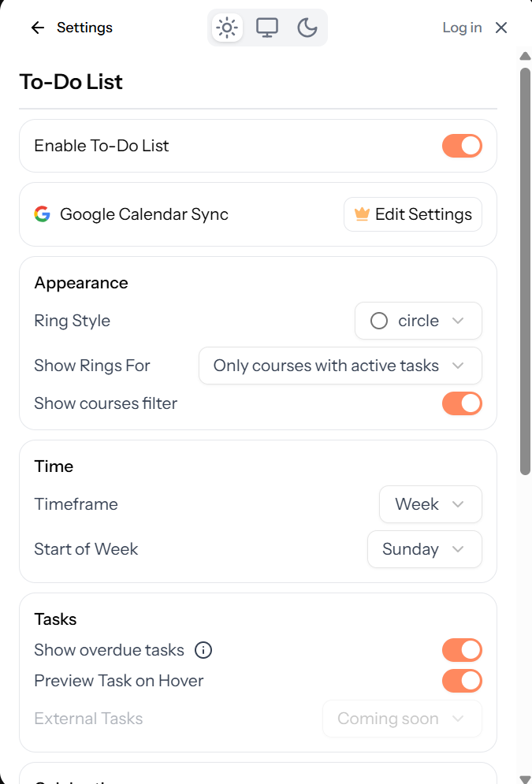Select the dark theme moon icon
The width and height of the screenshot is (532, 784).
tap(307, 28)
